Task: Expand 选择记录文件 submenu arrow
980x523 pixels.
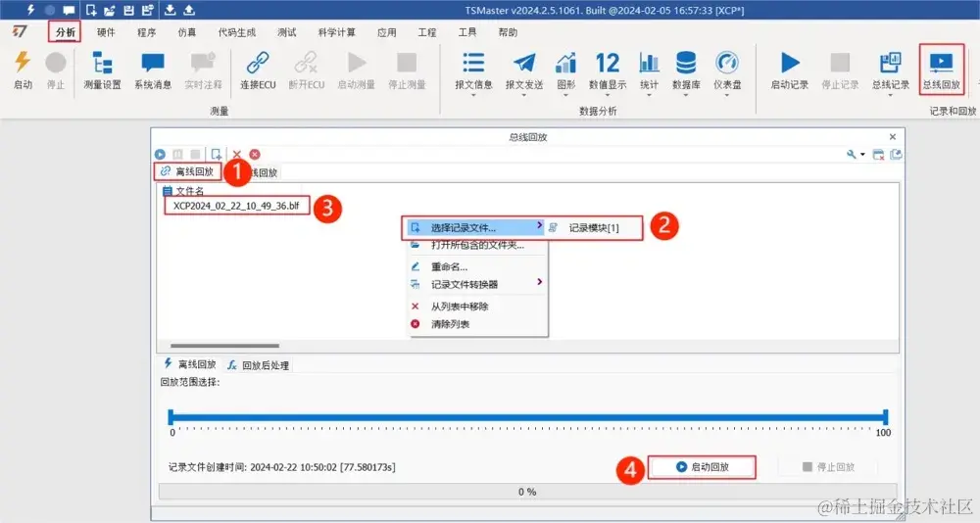Action: (x=539, y=225)
